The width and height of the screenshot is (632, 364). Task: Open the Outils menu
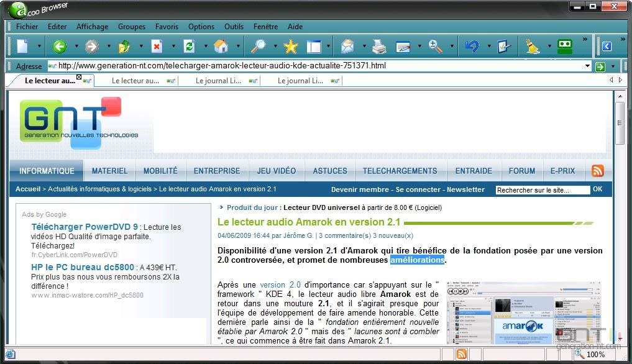coord(234,27)
